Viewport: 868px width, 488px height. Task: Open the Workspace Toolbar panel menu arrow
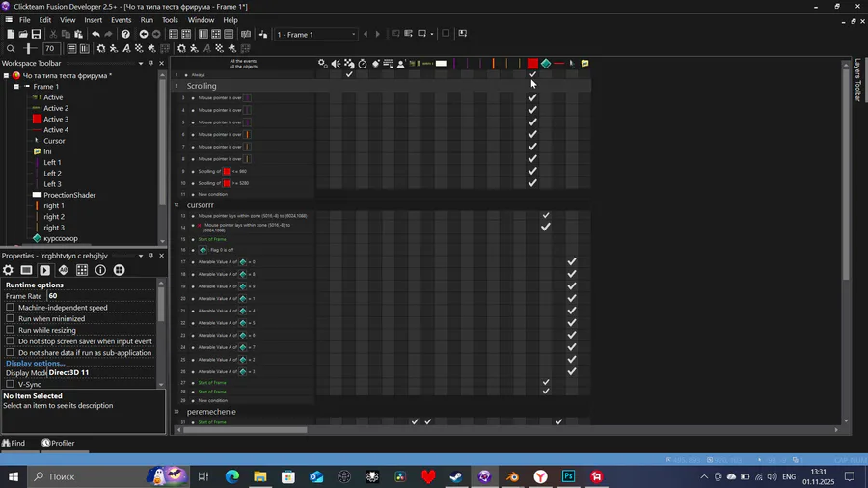click(x=141, y=63)
